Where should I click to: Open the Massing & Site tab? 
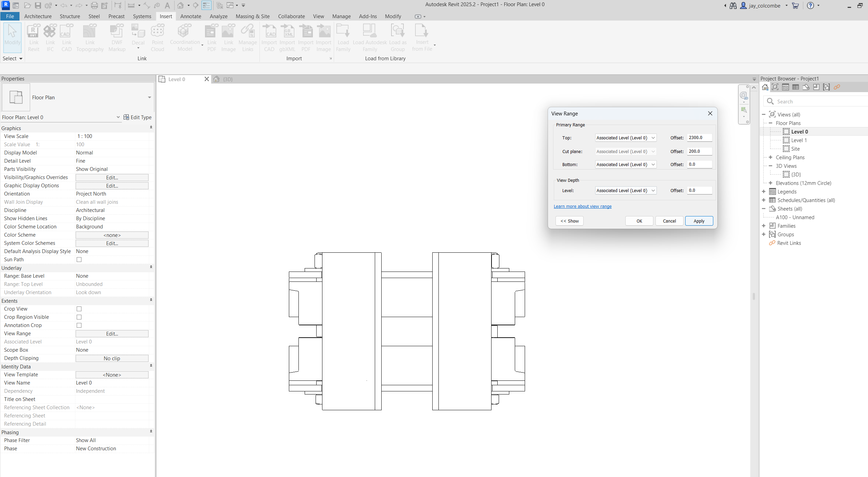253,16
